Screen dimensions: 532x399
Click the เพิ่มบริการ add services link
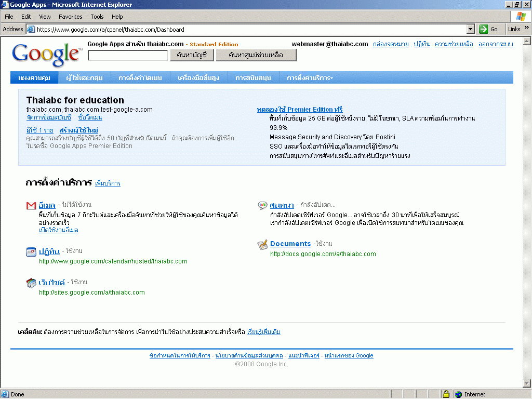(x=108, y=183)
